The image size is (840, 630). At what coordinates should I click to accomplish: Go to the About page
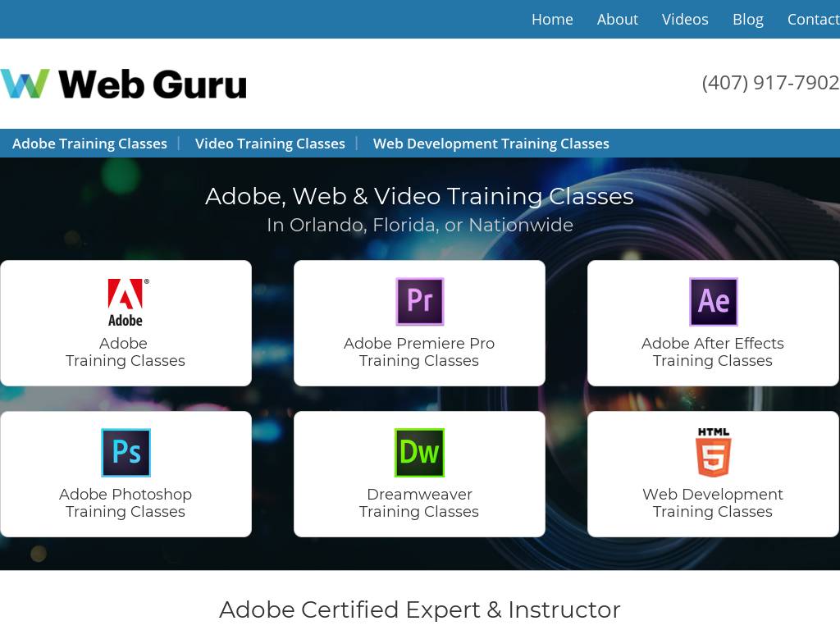point(617,19)
